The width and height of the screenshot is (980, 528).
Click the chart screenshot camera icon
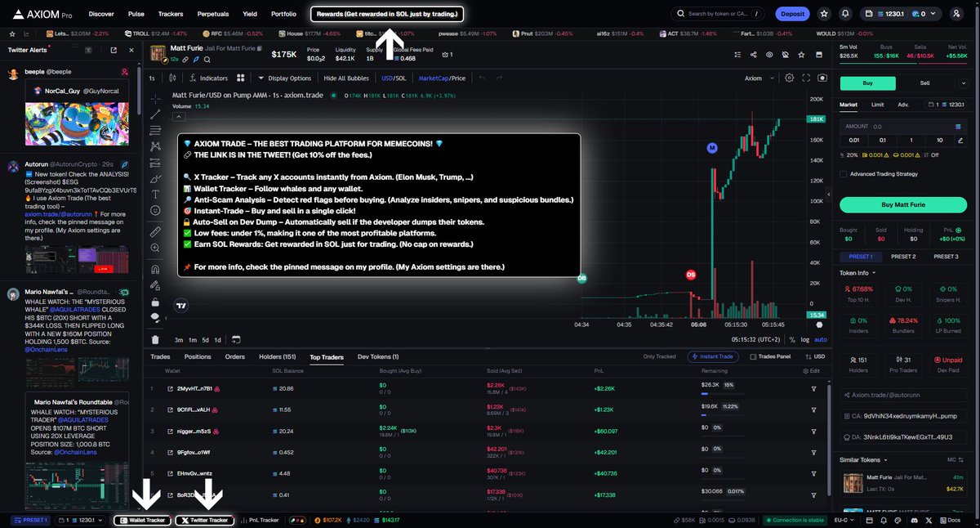822,78
